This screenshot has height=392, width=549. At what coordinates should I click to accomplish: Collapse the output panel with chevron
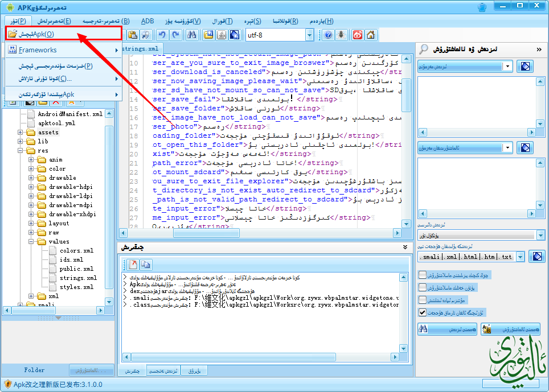click(x=405, y=247)
